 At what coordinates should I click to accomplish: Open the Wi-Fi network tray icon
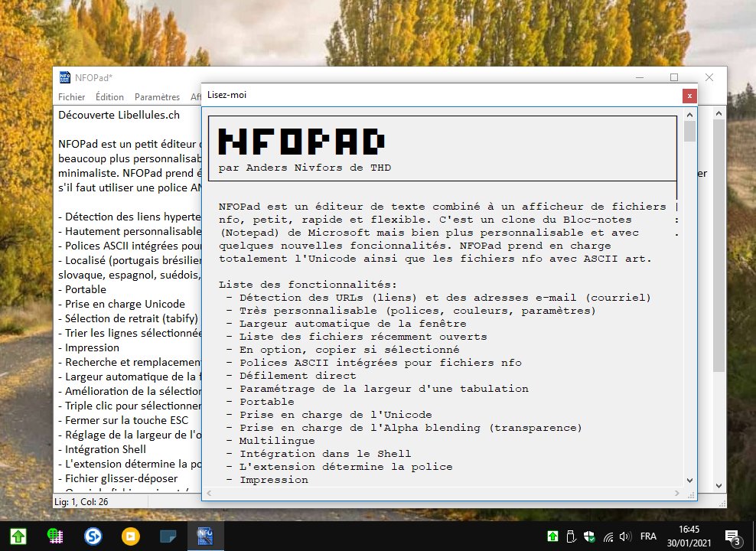[608, 536]
